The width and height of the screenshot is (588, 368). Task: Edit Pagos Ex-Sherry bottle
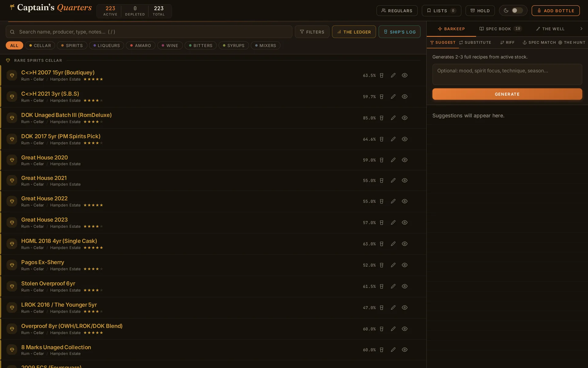point(393,265)
